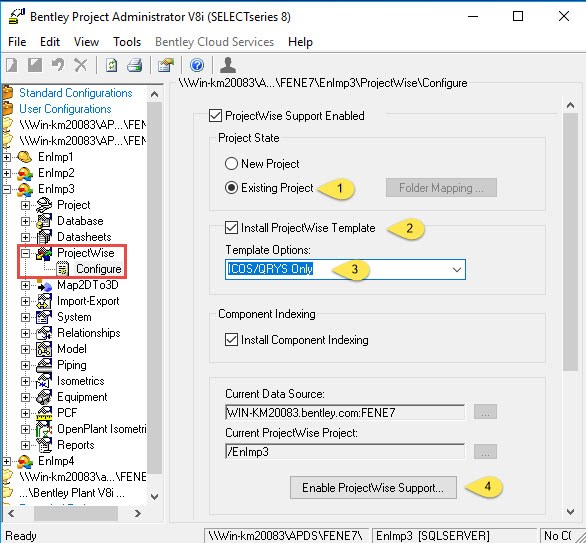This screenshot has width=586, height=543.
Task: Select the Database node in project tree
Action: coord(80,221)
